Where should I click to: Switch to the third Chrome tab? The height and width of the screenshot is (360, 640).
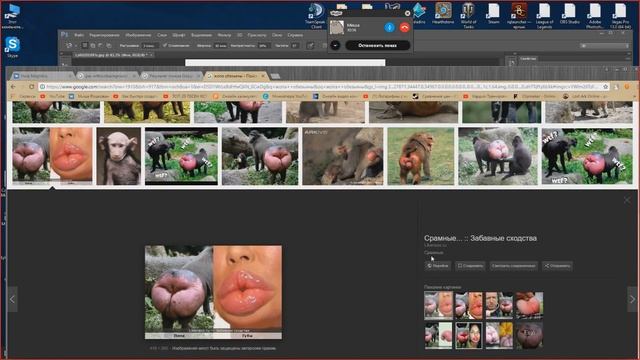click(171, 76)
